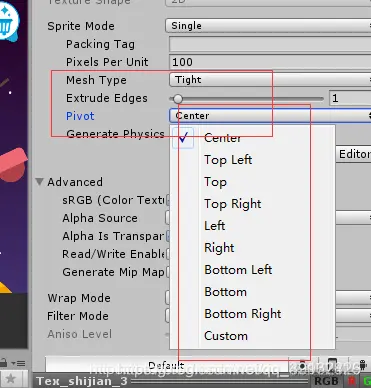This screenshot has width=371, height=388.
Task: Click the Filter Mode label
Action: click(78, 316)
